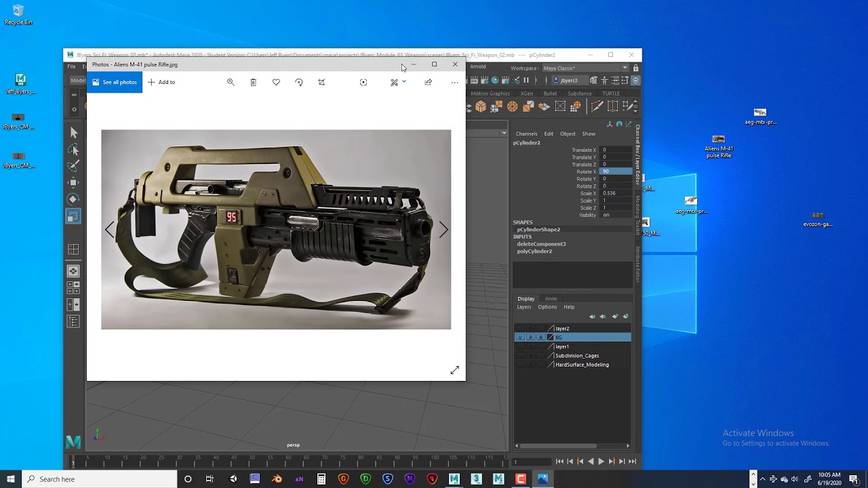This screenshot has width=868, height=488.
Task: Click the workspace lock icon
Action: 635,68
